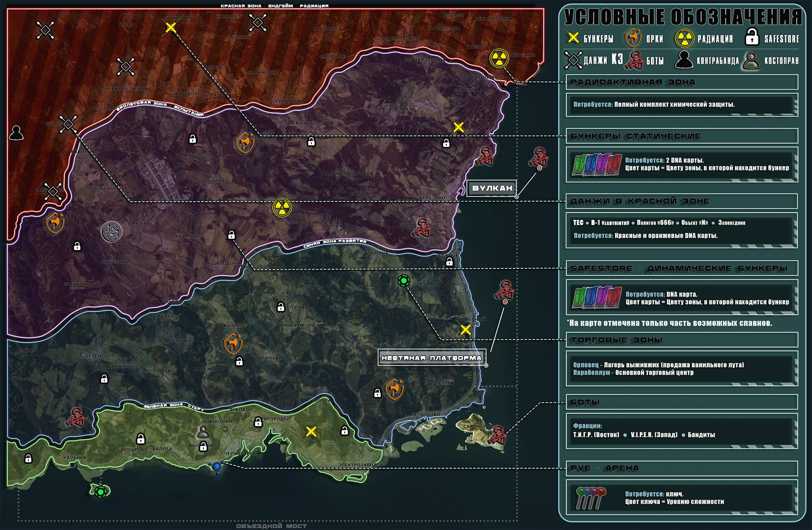This screenshot has width=812, height=530.
Task: Click the green marker on the southwest island
Action: [x=100, y=492]
